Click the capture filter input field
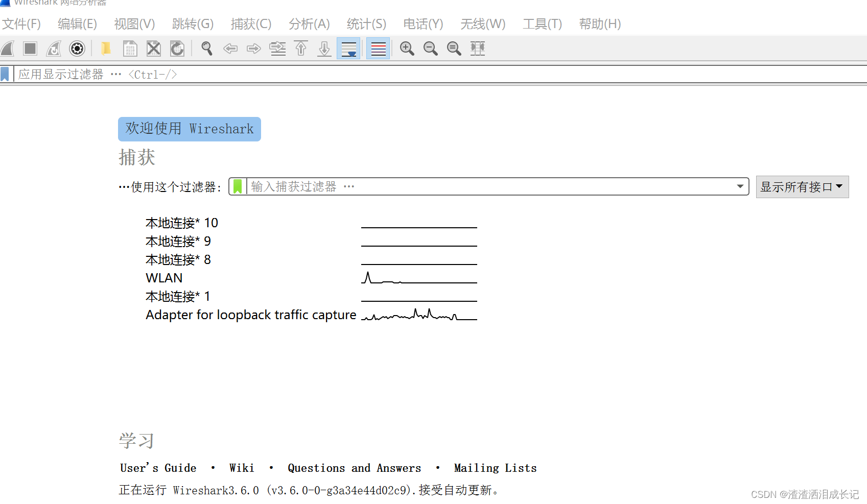This screenshot has width=867, height=504. (490, 186)
